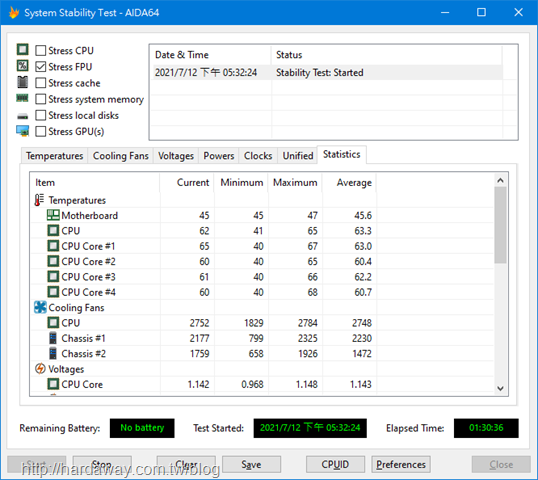Switch to the Clocks tab
The image size is (538, 480).
pyautogui.click(x=258, y=156)
